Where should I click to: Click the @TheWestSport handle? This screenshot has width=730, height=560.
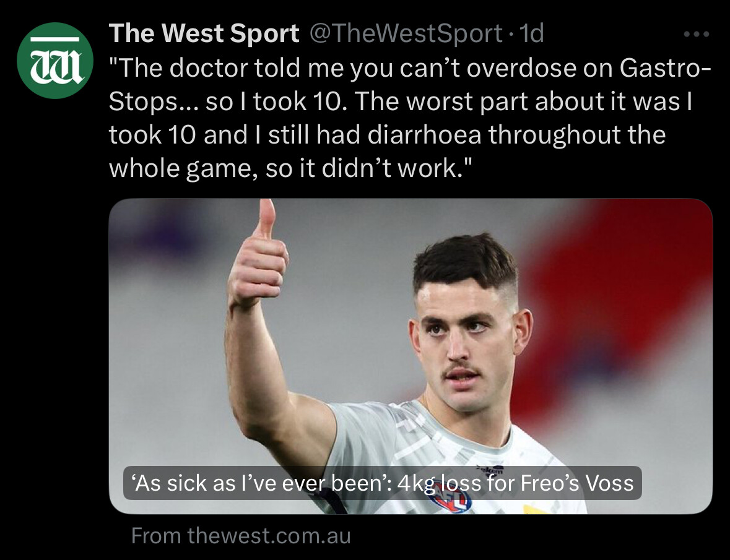406,33
